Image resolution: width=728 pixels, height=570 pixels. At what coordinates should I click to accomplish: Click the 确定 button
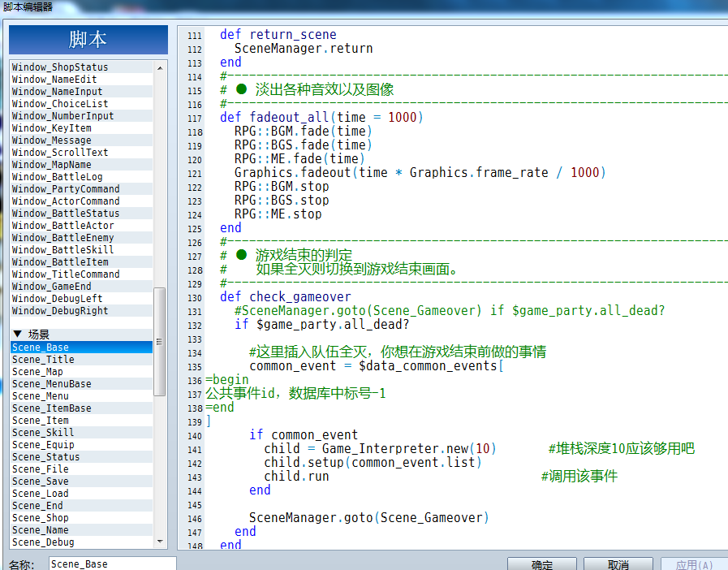[542, 564]
